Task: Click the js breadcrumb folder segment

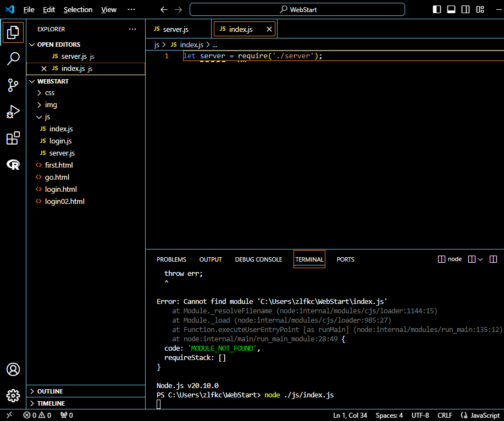Action: 157,45
